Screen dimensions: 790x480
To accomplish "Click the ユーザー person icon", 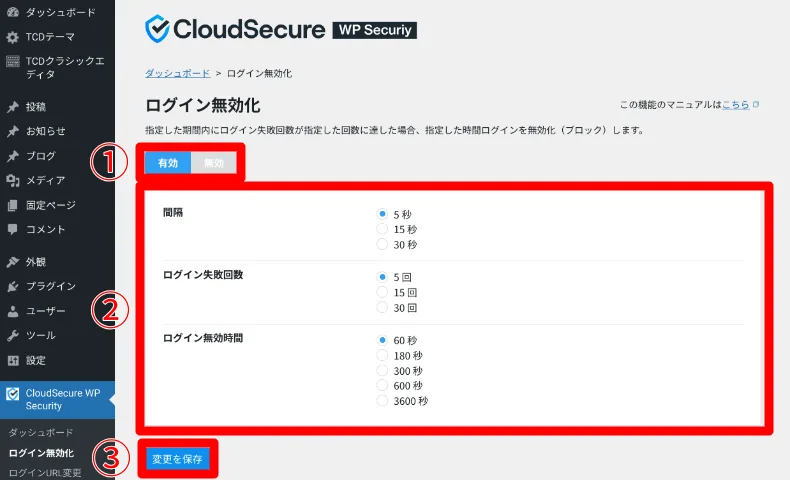I will coord(13,311).
